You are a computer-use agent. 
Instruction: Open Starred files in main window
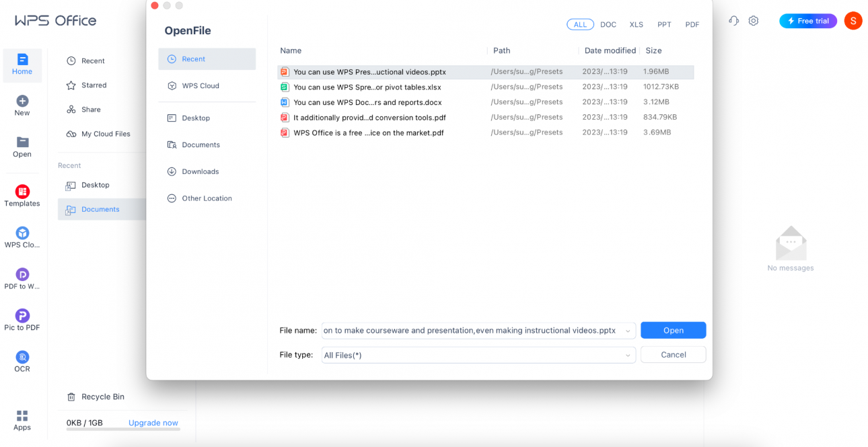coord(86,85)
